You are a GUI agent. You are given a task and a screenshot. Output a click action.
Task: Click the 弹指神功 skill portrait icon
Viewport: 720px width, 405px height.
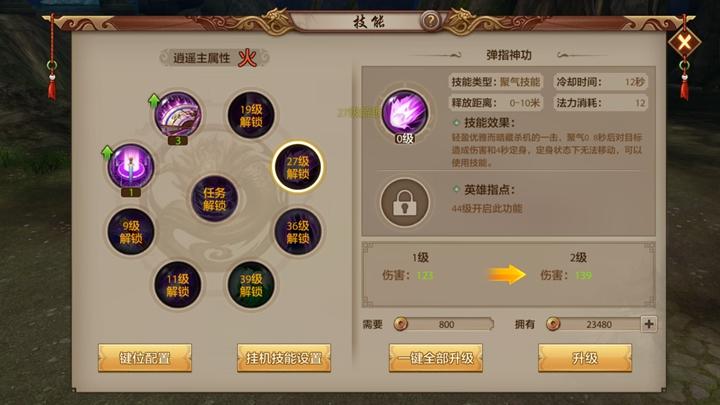tap(405, 113)
